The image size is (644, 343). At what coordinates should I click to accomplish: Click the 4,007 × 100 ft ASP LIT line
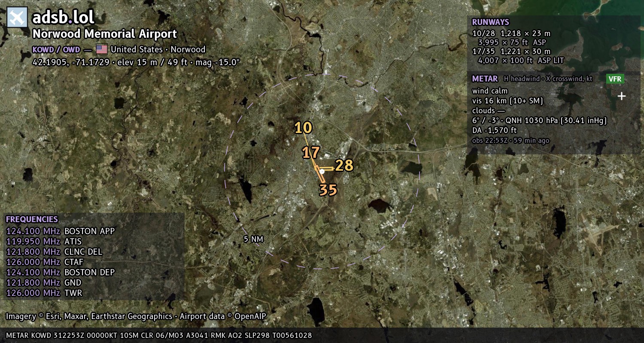tap(521, 60)
